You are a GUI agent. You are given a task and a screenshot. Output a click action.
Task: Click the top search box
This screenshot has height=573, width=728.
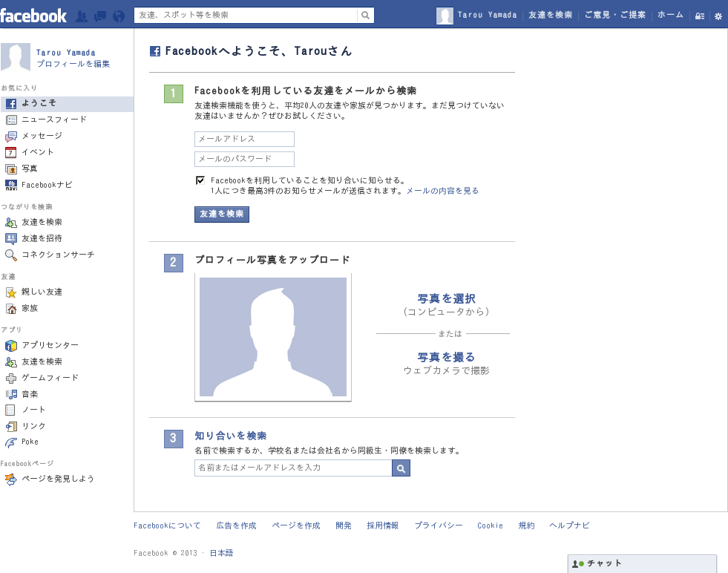tap(246, 16)
